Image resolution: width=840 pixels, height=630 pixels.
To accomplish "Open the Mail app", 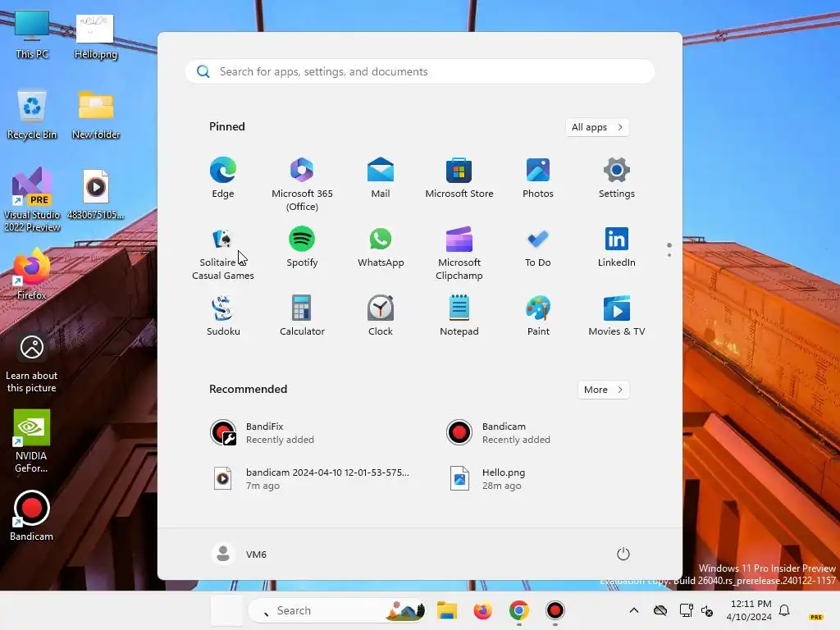I will coord(381,178).
